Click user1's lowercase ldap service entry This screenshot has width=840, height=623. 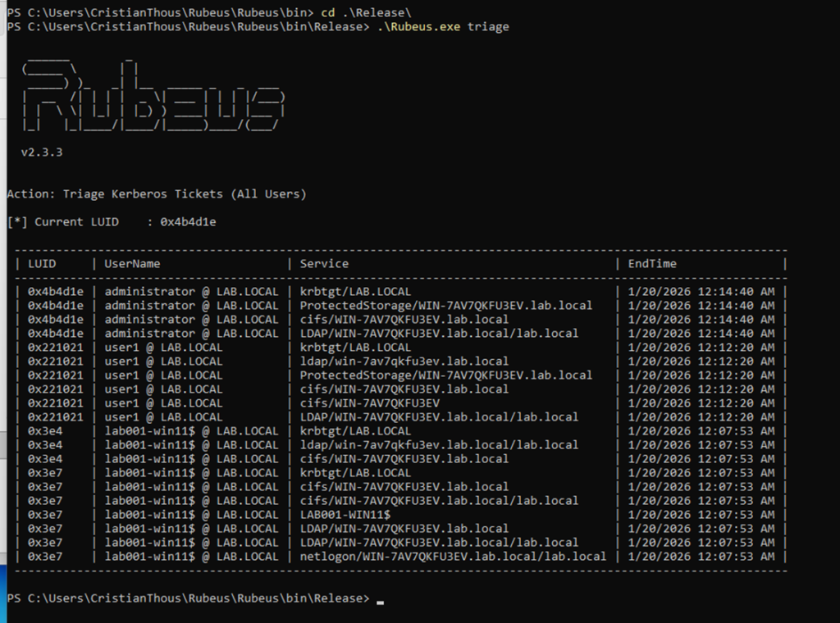[404, 362]
